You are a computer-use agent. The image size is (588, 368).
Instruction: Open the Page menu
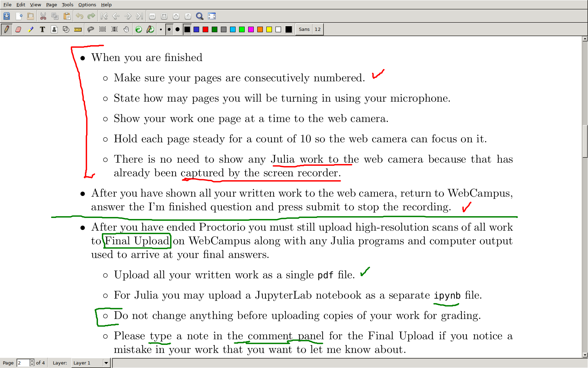(x=51, y=5)
